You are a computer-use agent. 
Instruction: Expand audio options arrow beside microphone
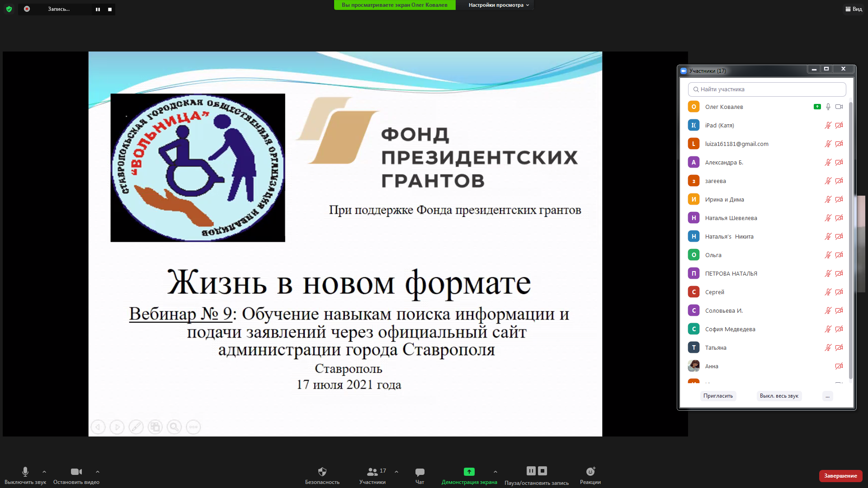point(44,472)
